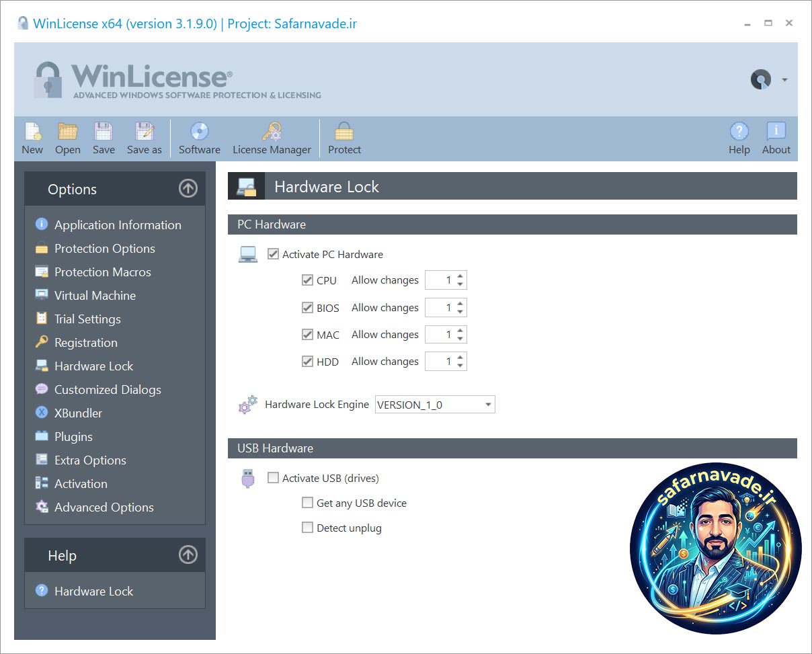The image size is (812, 654).
Task: Click the PC Hardware laptop icon
Action: pyautogui.click(x=248, y=255)
